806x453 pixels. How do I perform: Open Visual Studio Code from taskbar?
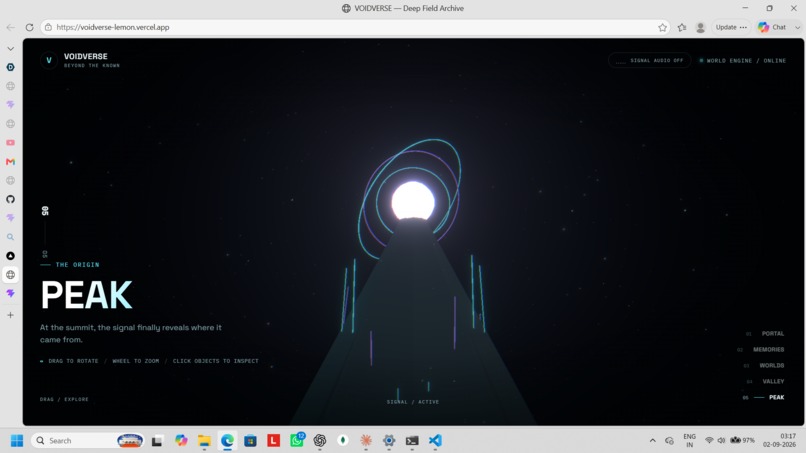coord(435,441)
